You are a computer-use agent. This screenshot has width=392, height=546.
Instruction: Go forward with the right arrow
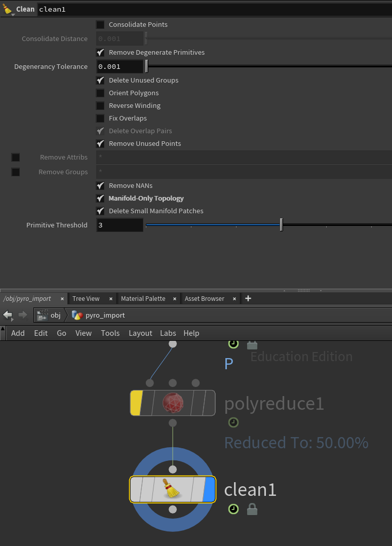[23, 315]
